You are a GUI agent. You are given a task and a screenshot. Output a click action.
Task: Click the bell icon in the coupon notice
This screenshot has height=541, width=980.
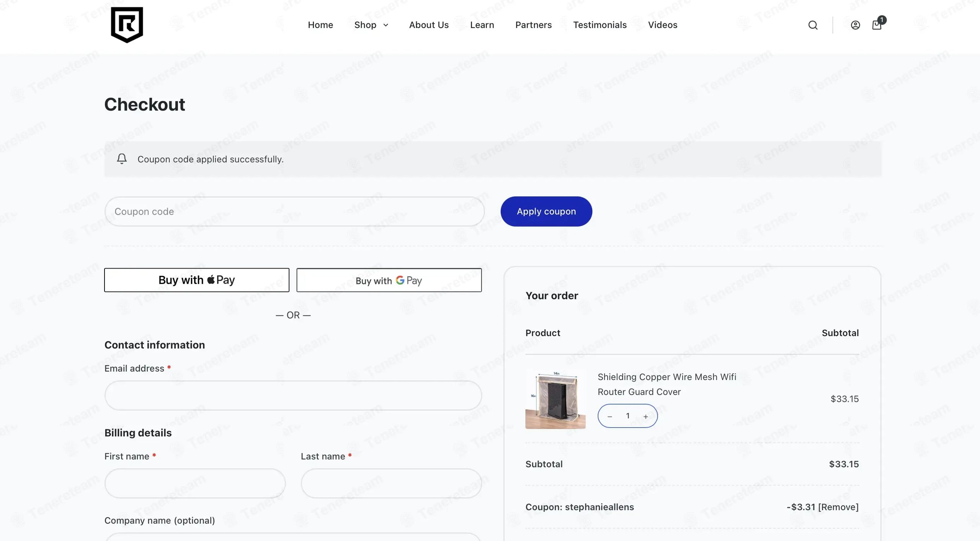122,159
